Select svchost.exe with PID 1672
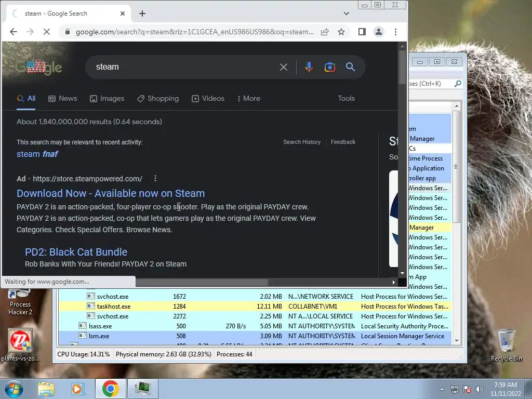 tap(255, 297)
